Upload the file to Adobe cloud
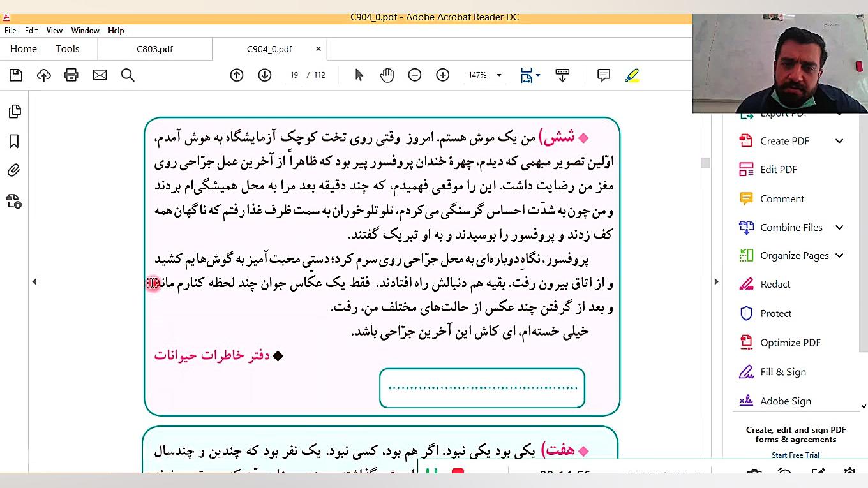Screen dimensions: 868x488 pos(43,75)
